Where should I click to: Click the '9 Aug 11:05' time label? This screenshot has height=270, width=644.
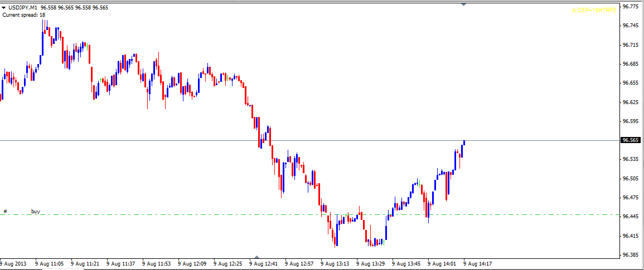pyautogui.click(x=50, y=263)
